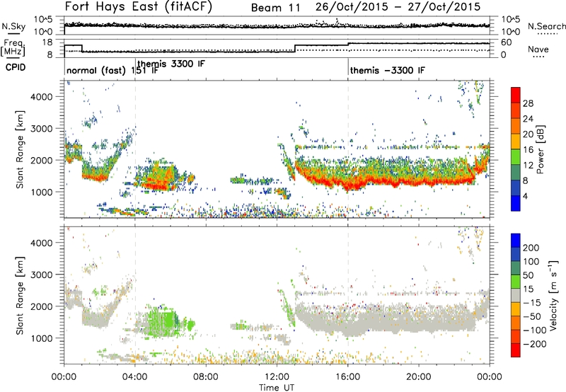Click the '20:00' time tick label
The image size is (566, 392).
(419, 377)
